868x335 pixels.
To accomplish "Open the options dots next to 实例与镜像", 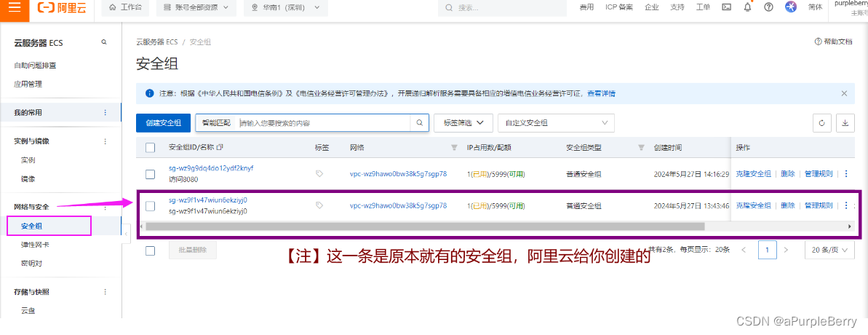I will tap(105, 141).
